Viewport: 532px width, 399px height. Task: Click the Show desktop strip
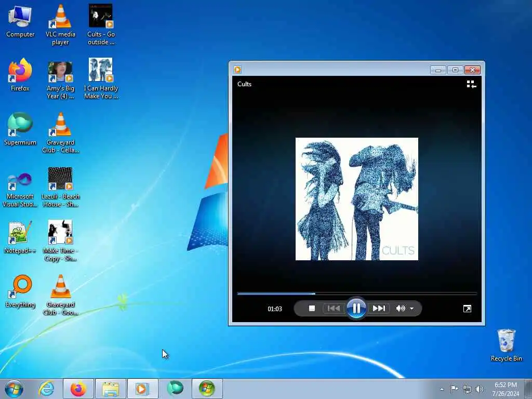[528, 389]
